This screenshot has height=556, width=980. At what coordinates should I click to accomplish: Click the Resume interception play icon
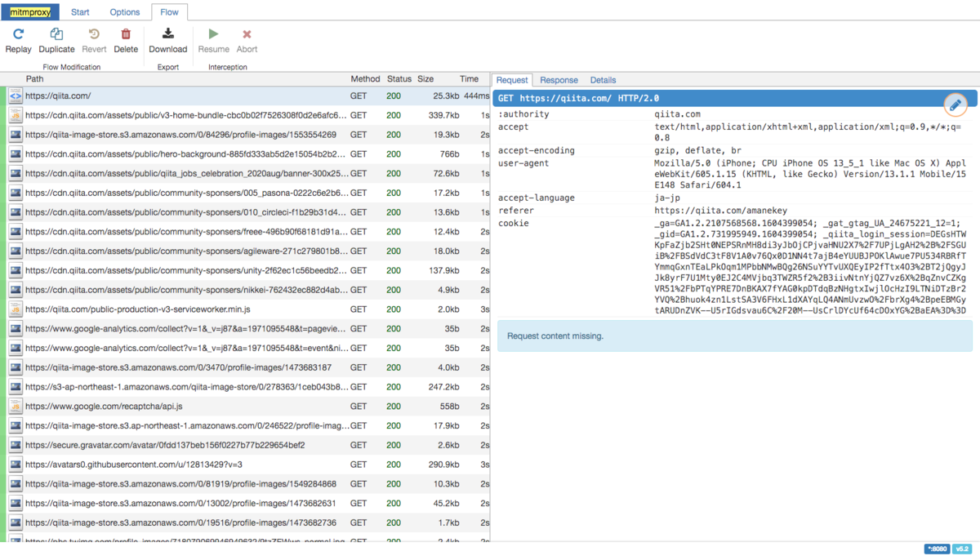pos(213,34)
